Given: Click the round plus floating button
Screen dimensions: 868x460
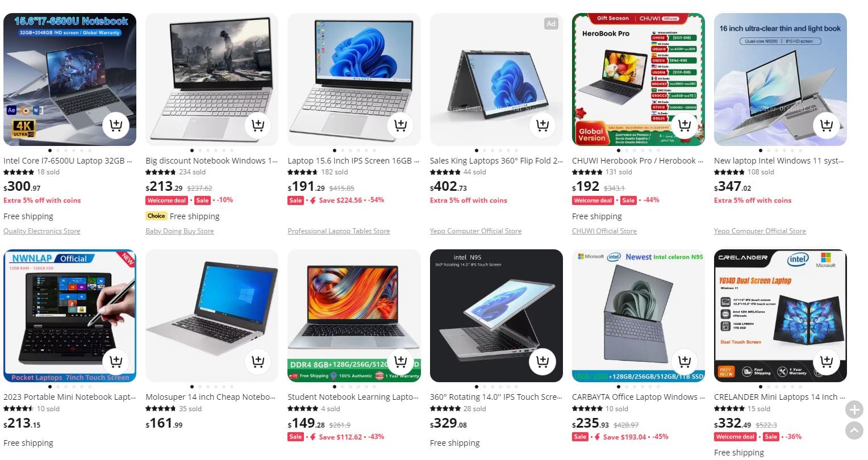Looking at the screenshot, I should point(854,409).
